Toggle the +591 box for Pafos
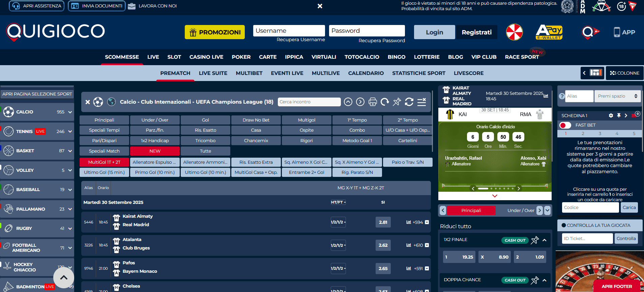This screenshot has width=644, height=292. [427, 269]
